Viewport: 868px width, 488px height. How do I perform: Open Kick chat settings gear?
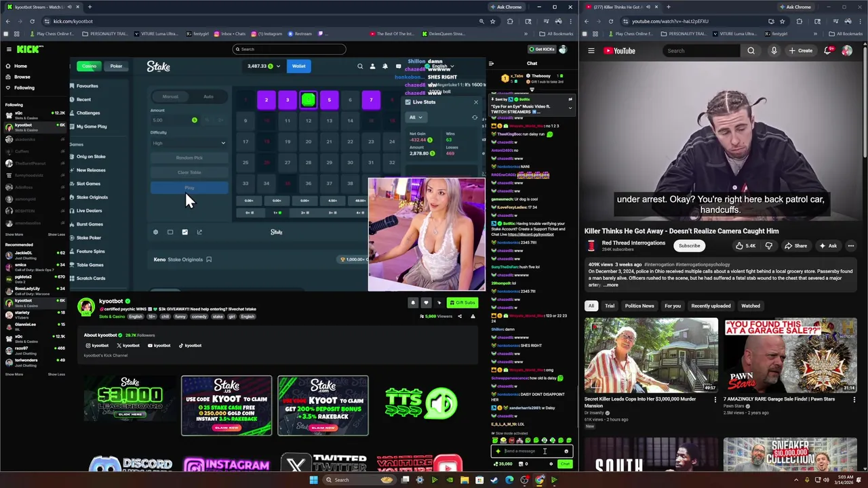[x=551, y=464]
